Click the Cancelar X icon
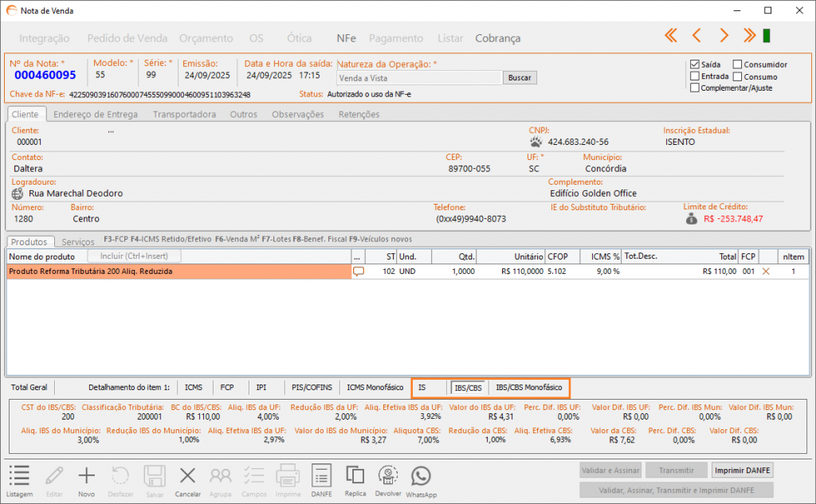Image resolution: width=816 pixels, height=504 pixels. [x=187, y=476]
